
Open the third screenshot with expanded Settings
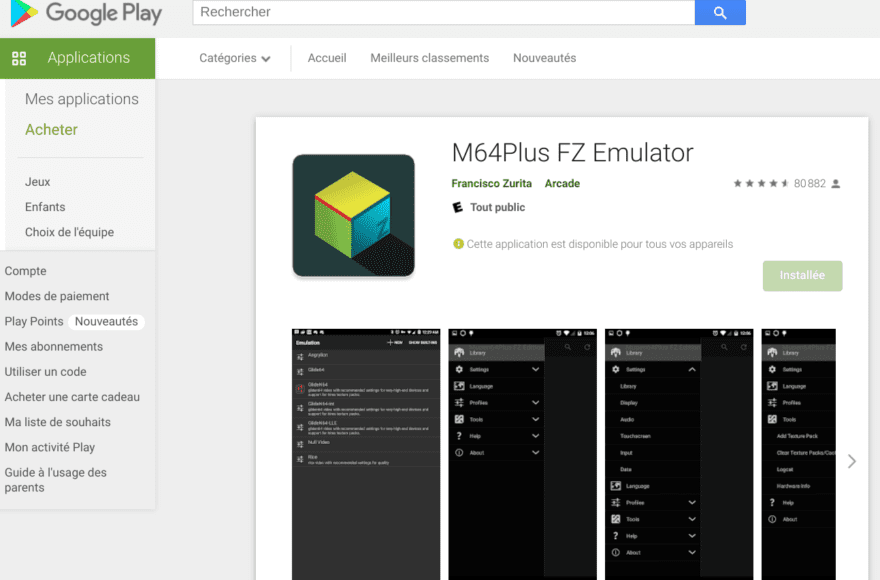pyautogui.click(x=679, y=454)
